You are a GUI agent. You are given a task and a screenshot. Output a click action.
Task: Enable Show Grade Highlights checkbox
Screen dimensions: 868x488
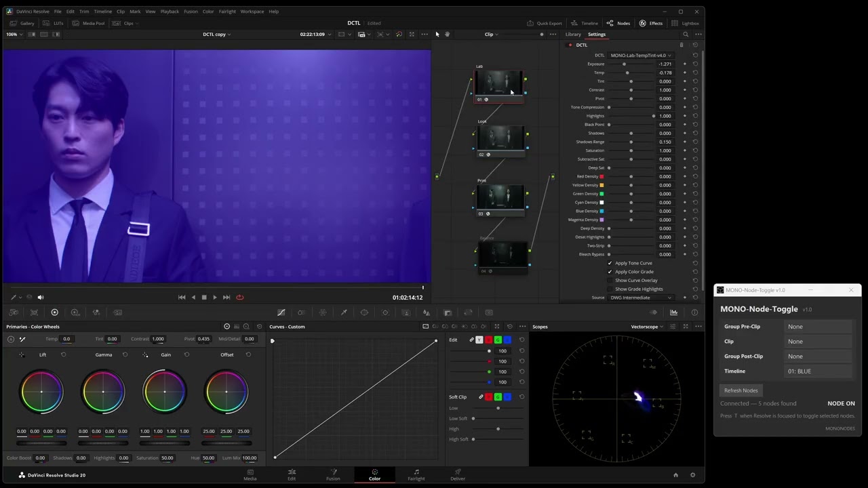click(610, 289)
